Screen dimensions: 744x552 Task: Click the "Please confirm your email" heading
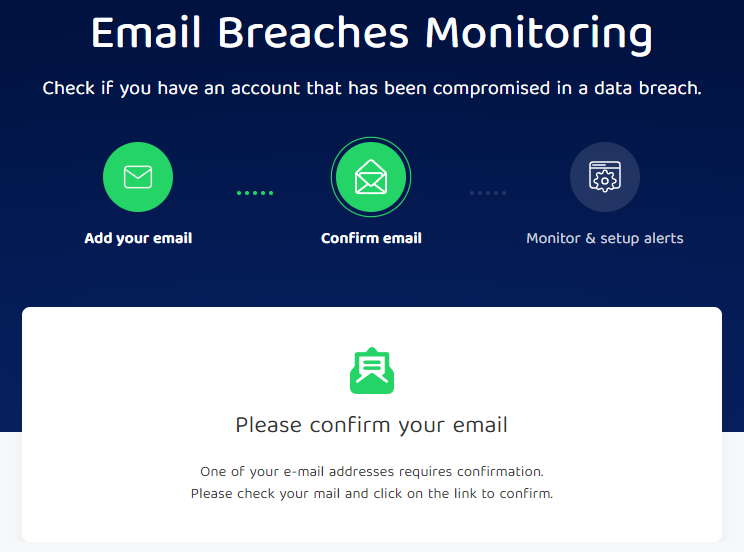pyautogui.click(x=371, y=425)
